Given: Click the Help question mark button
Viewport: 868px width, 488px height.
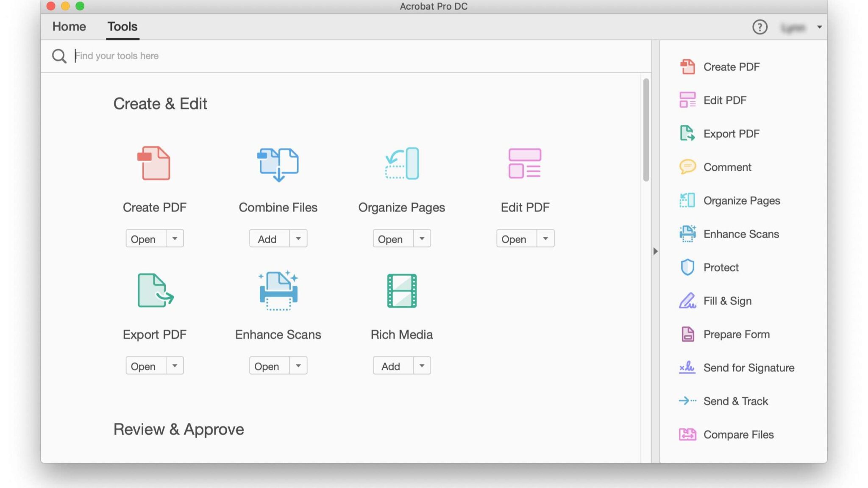Looking at the screenshot, I should (x=760, y=26).
